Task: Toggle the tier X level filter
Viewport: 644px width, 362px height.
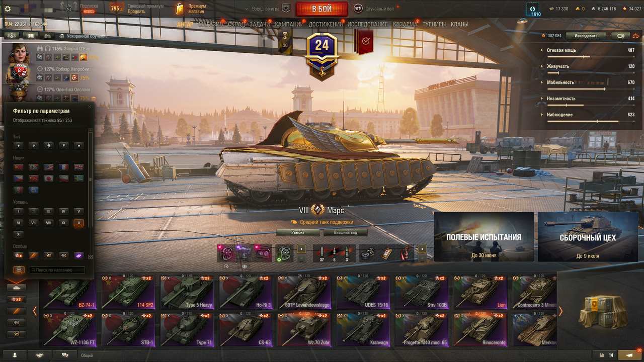Action: [x=78, y=223]
